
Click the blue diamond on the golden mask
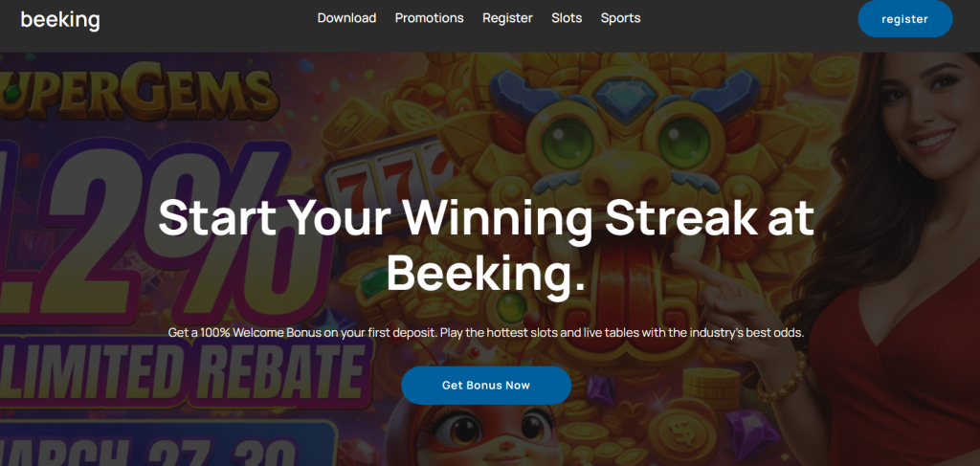[624, 99]
